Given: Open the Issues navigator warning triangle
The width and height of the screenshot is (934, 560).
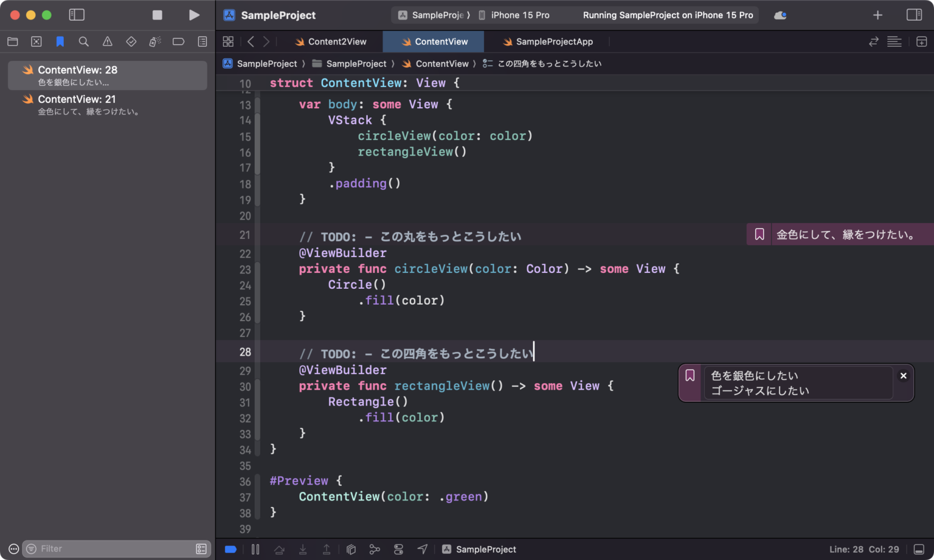Looking at the screenshot, I should [107, 41].
